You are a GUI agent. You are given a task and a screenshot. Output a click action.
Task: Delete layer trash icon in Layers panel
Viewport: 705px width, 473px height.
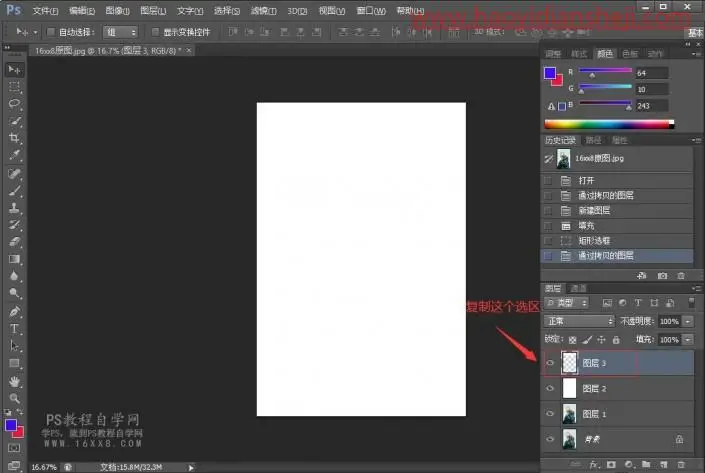(x=681, y=464)
